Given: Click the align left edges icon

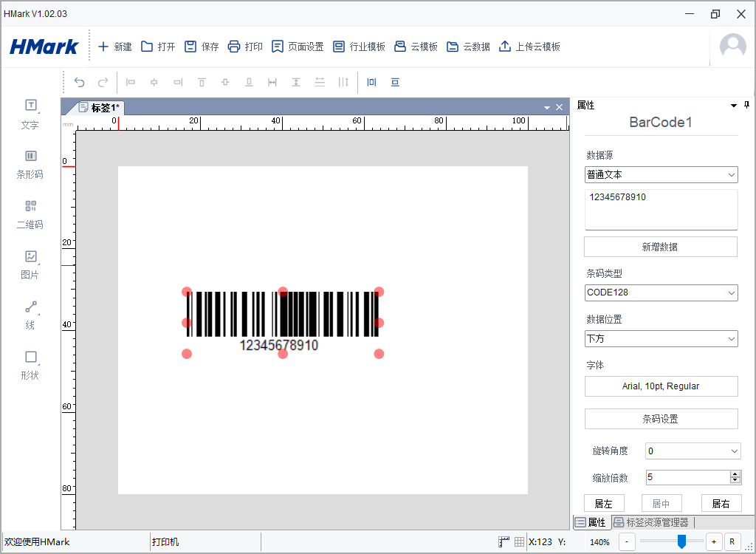Looking at the screenshot, I should [x=130, y=82].
